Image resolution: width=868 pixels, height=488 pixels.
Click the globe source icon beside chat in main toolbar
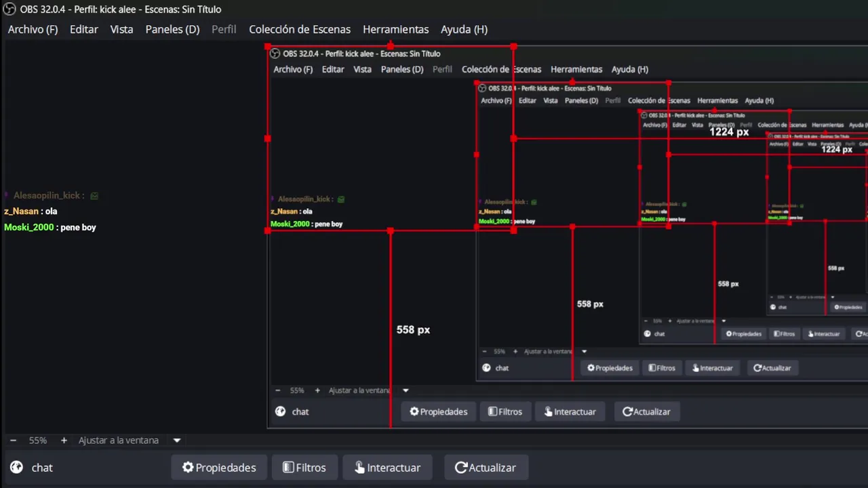coord(17,467)
